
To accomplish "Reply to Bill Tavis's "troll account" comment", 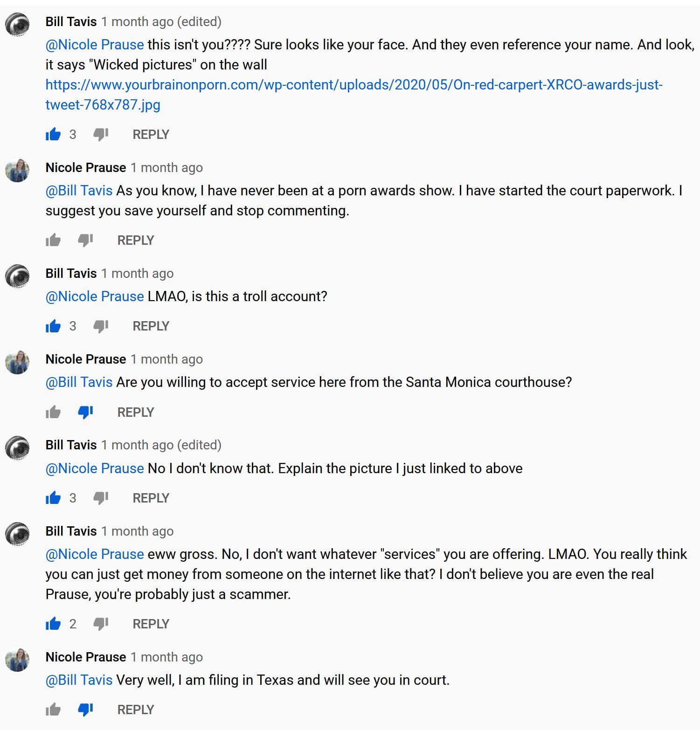I will coord(151,326).
